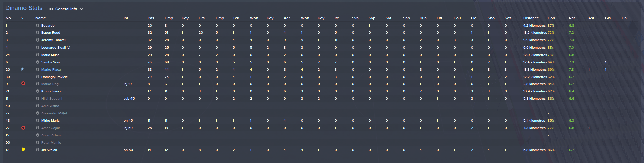Click the eye icon beside General Info
Screen dimensions: 644x163
[x=51, y=9]
